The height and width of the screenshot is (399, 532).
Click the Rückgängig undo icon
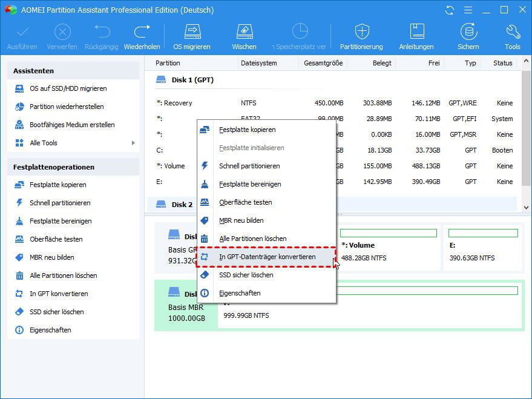[x=102, y=37]
